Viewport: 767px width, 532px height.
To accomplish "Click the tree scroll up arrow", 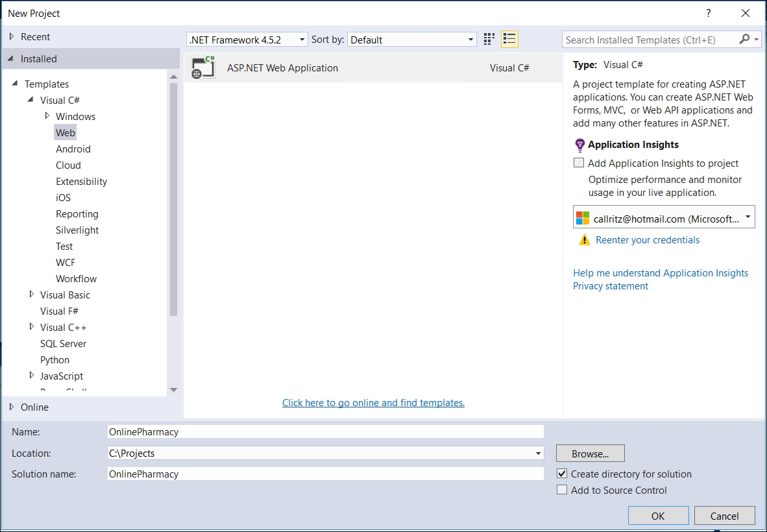I will click(174, 77).
